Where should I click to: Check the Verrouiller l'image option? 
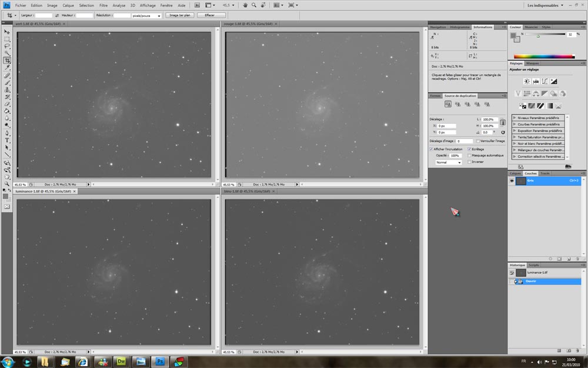[477, 141]
